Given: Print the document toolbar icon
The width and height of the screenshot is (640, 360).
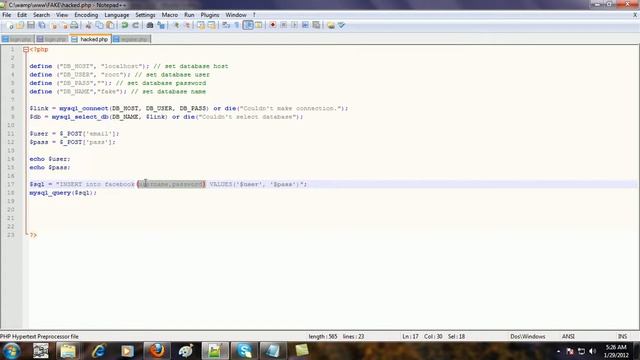Looking at the screenshot, I should coord(74,25).
